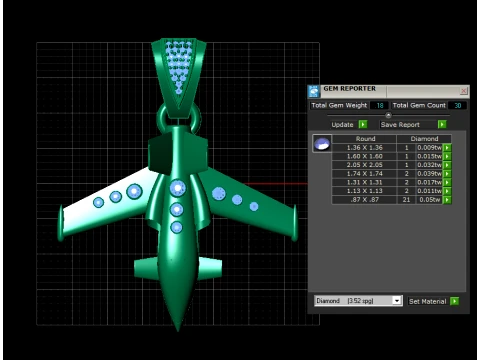480x360 pixels.
Task: Click the largest gem on the airplane fuselage
Action: point(178,188)
